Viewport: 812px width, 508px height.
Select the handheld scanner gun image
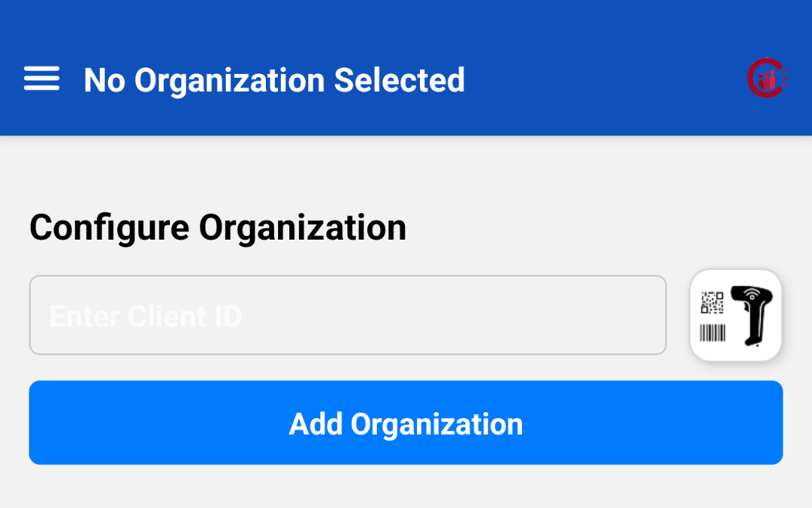pyautogui.click(x=752, y=315)
